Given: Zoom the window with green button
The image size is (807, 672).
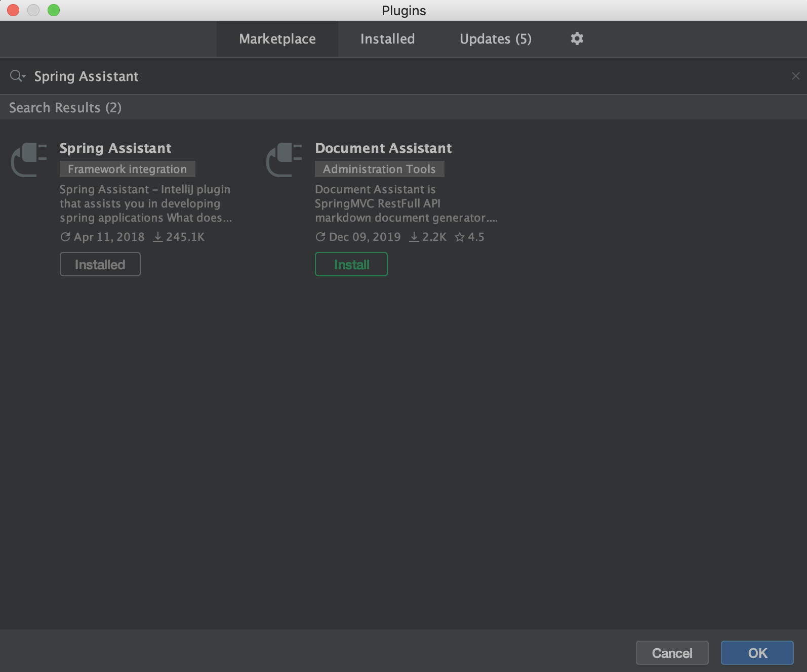Looking at the screenshot, I should tap(54, 10).
